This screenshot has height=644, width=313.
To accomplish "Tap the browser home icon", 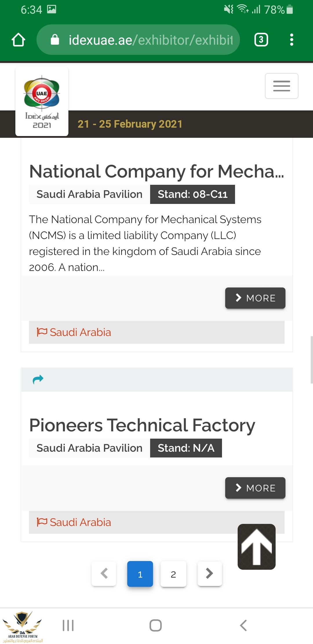I will click(18, 40).
